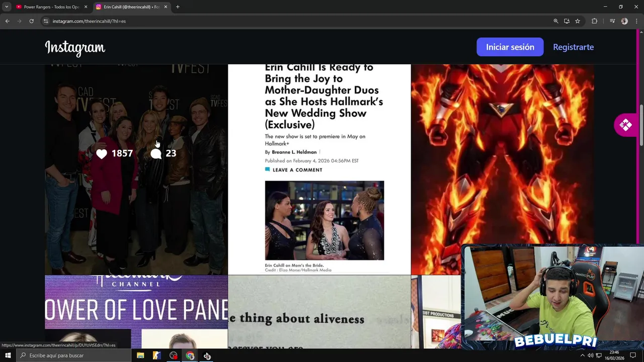Click the heart likes count 1857
The width and height of the screenshot is (644, 362).
pyautogui.click(x=115, y=154)
